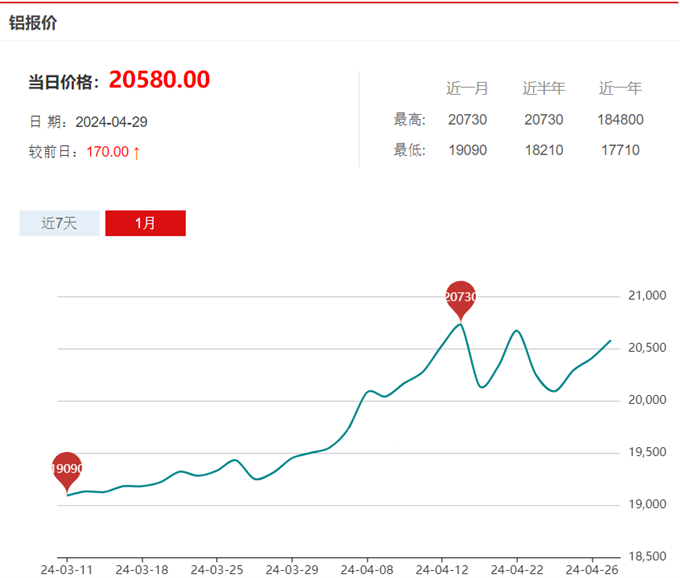The height and width of the screenshot is (578, 680).
Task: Click the 24-04-26 x-axis date label
Action: (592, 569)
